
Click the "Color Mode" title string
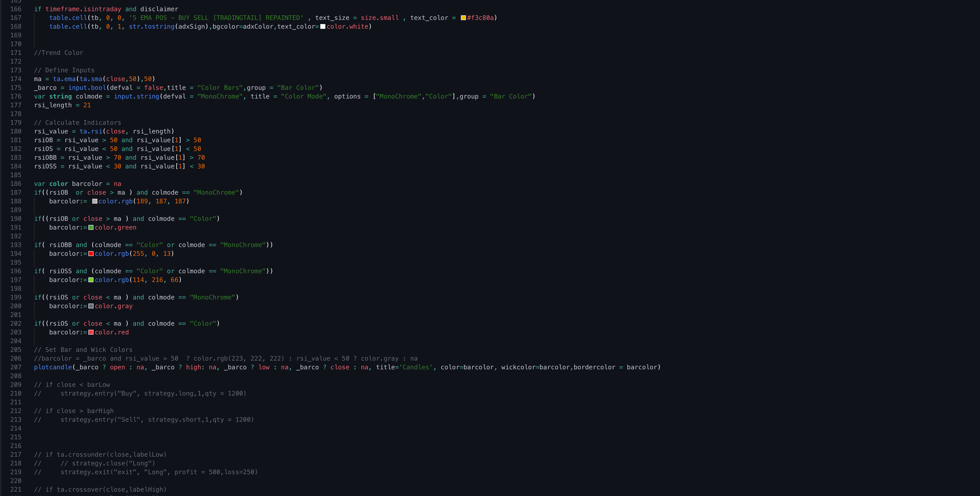(304, 97)
